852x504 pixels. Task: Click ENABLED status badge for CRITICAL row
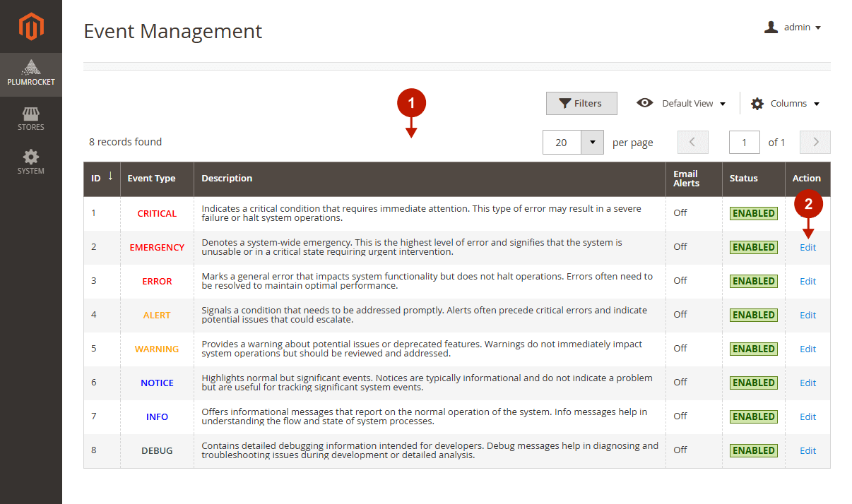coord(753,213)
